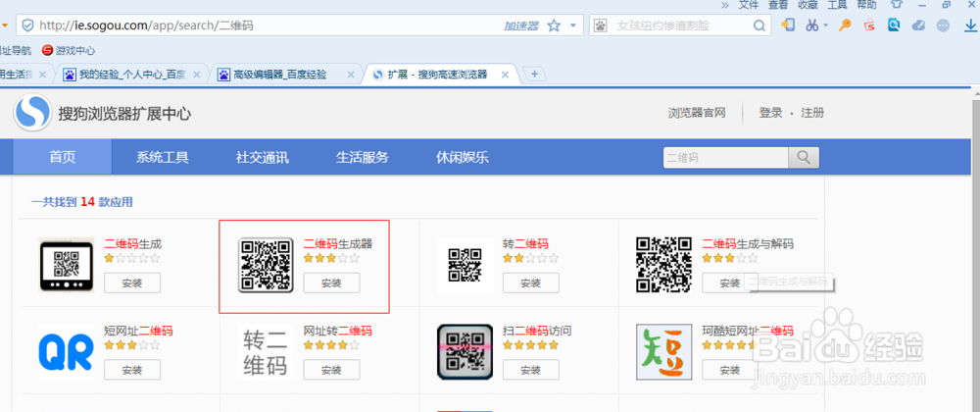Image resolution: width=980 pixels, height=412 pixels.
Task: Click the key password manager icon
Action: [845, 26]
